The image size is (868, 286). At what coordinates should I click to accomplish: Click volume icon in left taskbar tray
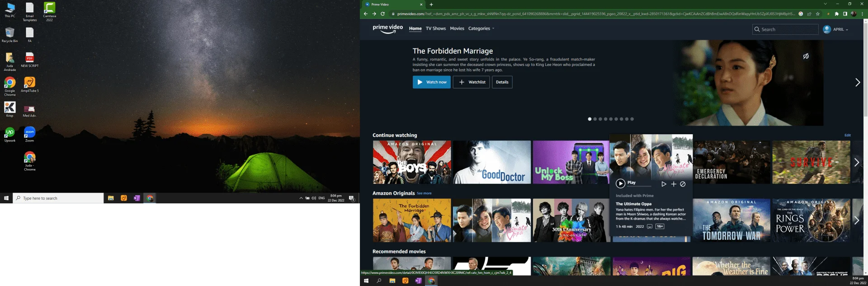[x=314, y=198]
